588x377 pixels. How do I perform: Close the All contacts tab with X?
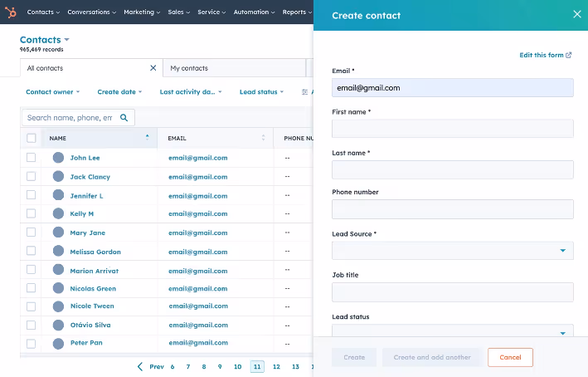(x=153, y=68)
